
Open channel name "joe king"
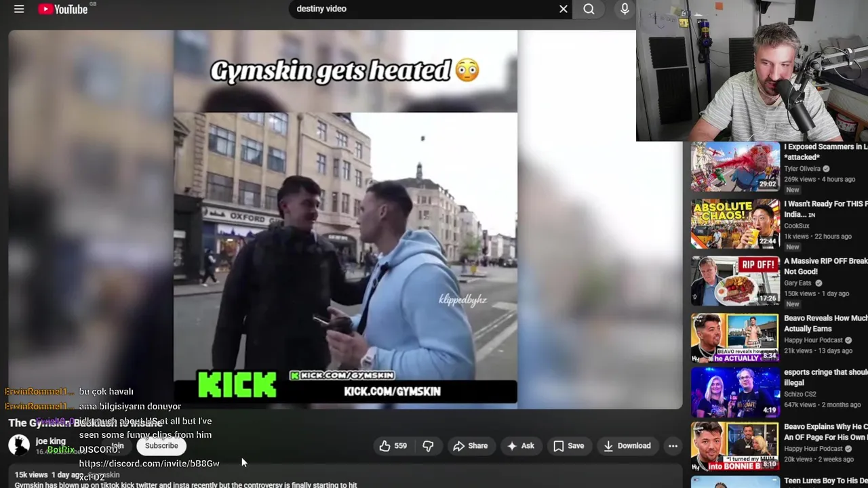(51, 441)
